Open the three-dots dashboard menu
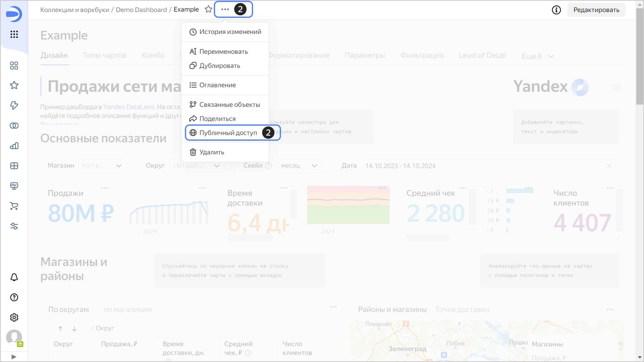Screen dimensions: 644x362 click(x=225, y=10)
